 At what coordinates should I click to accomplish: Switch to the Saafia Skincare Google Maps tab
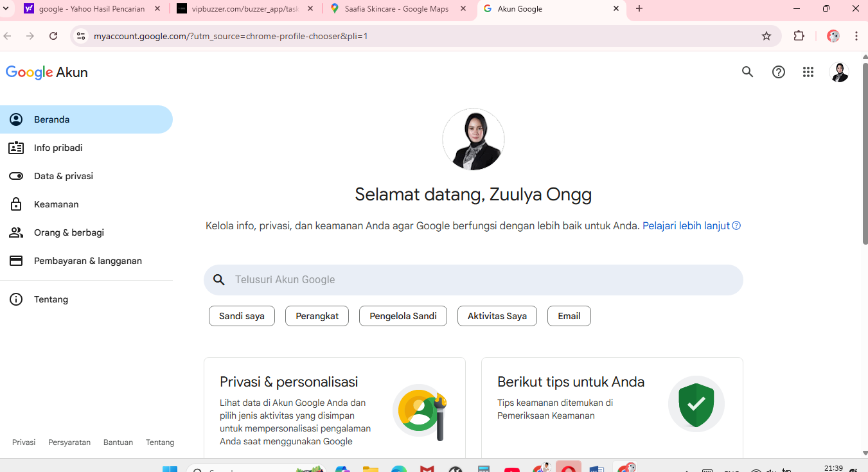pos(398,9)
